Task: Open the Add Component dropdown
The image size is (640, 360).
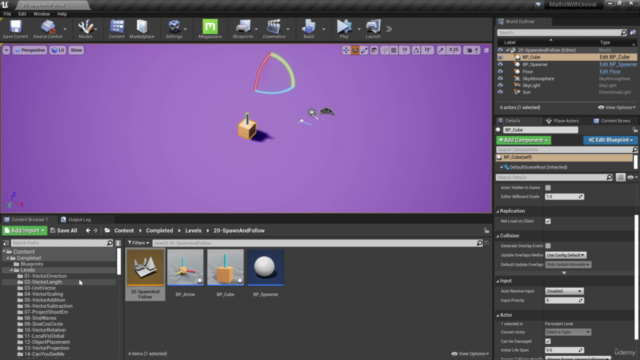Action: 524,140
